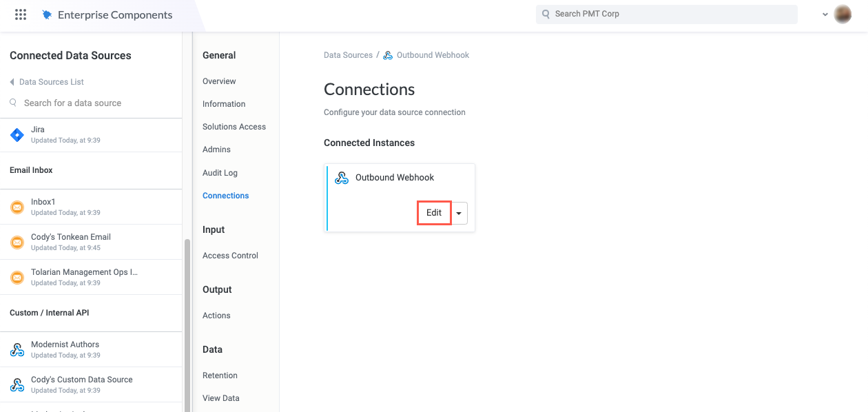Open the Access Control settings
Image resolution: width=868 pixels, height=412 pixels.
pos(230,255)
